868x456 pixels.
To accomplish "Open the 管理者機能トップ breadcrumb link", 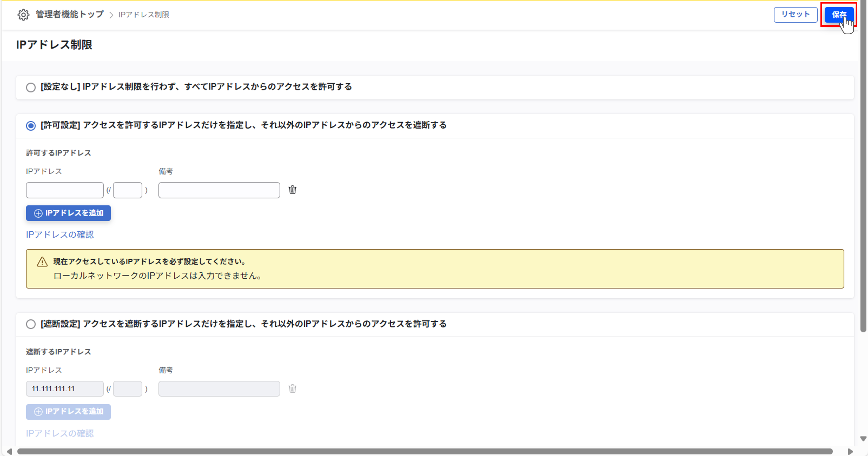I will [x=70, y=14].
